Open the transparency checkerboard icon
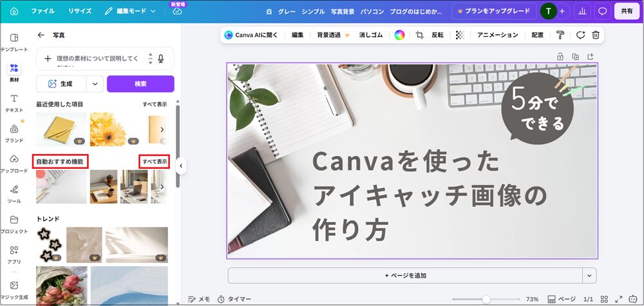 click(460, 35)
